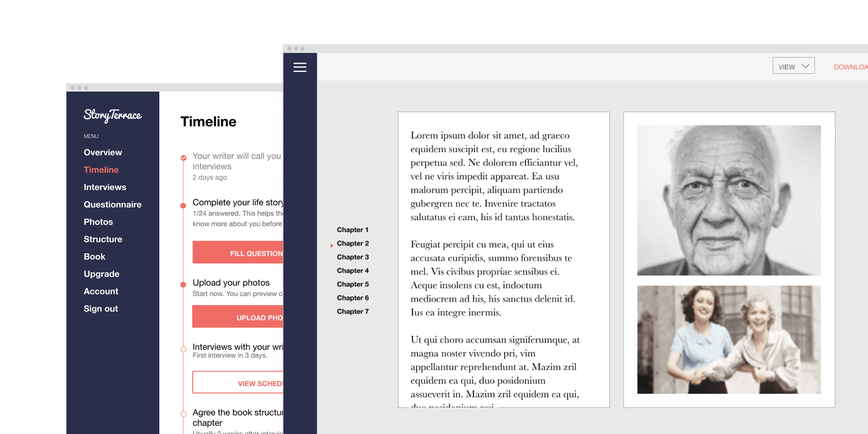Click 'First interview in 3 days.' text
Screen dimensions: 868x434
(x=230, y=355)
